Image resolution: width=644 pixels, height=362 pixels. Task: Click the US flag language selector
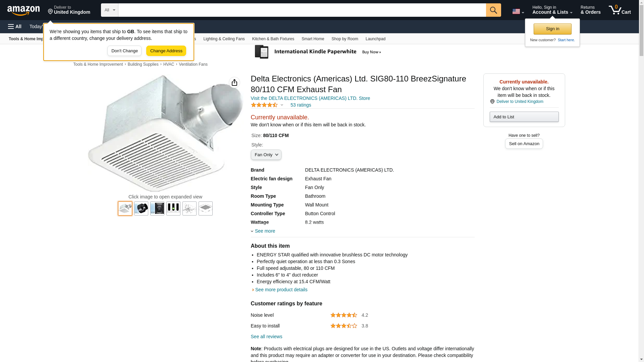coord(518,11)
